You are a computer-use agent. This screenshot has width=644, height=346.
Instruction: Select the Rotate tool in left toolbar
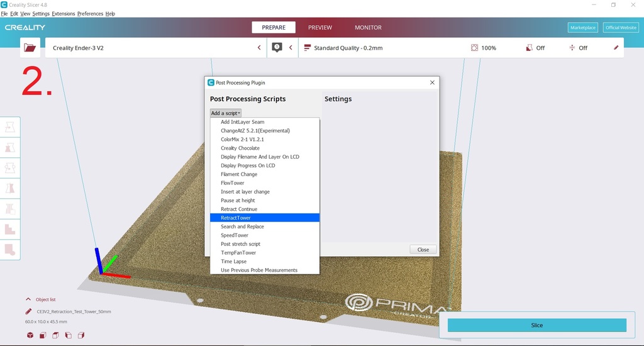(11, 167)
